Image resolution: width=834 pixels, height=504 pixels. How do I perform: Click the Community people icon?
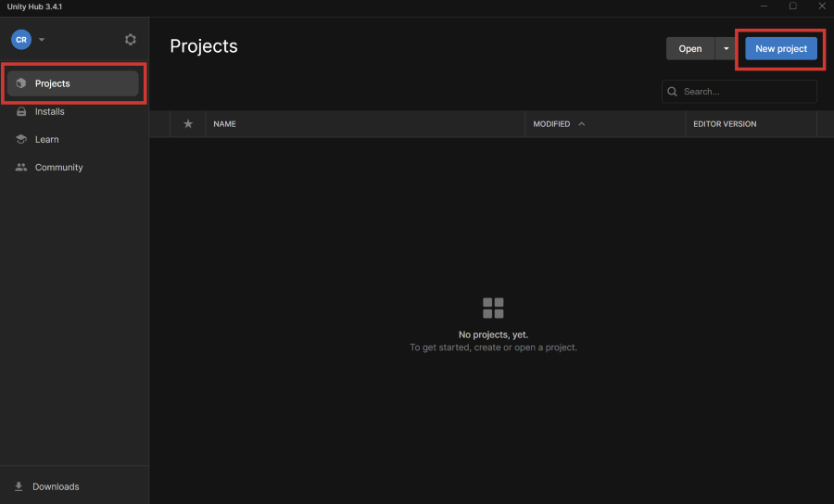pos(21,167)
